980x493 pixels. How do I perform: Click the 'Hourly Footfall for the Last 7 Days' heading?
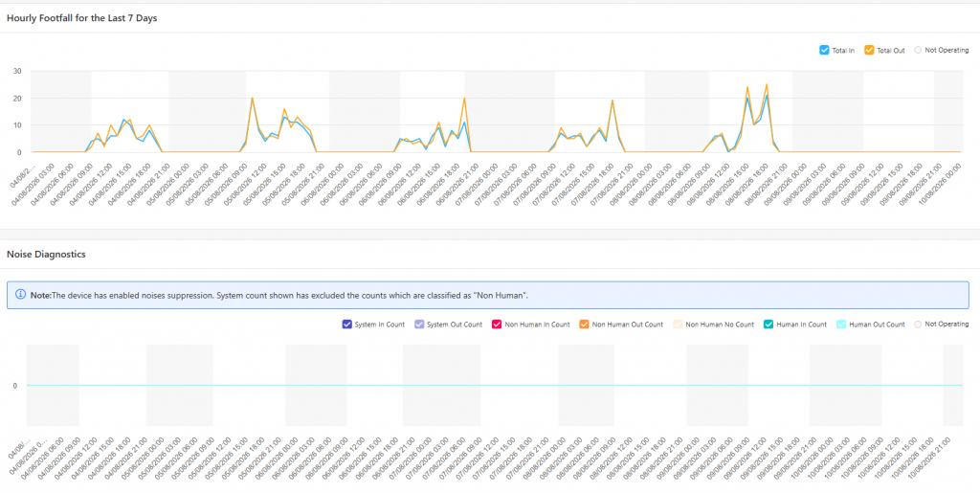pyautogui.click(x=82, y=18)
